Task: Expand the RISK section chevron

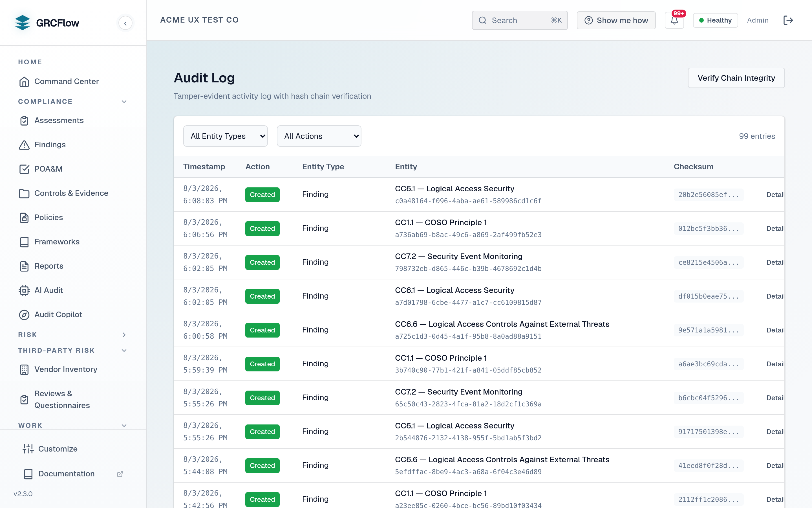Action: (x=124, y=335)
